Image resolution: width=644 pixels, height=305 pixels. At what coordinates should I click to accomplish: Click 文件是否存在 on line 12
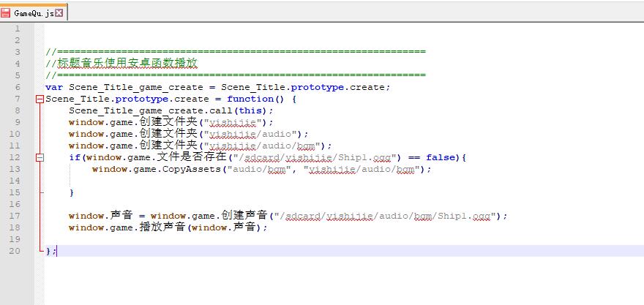point(192,157)
